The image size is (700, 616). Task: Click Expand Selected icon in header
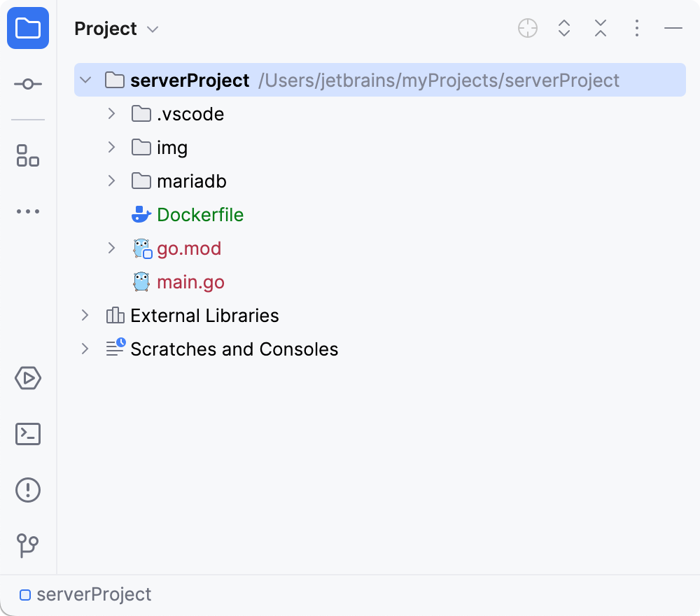564,29
